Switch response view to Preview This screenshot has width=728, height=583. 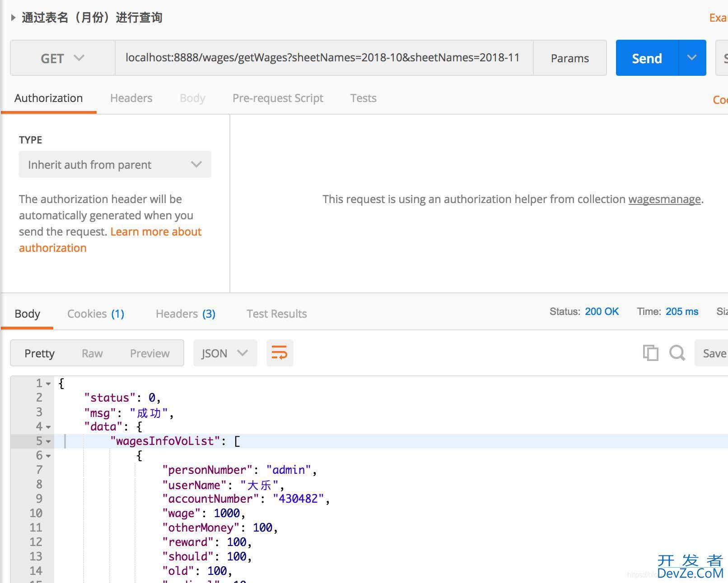pyautogui.click(x=149, y=353)
